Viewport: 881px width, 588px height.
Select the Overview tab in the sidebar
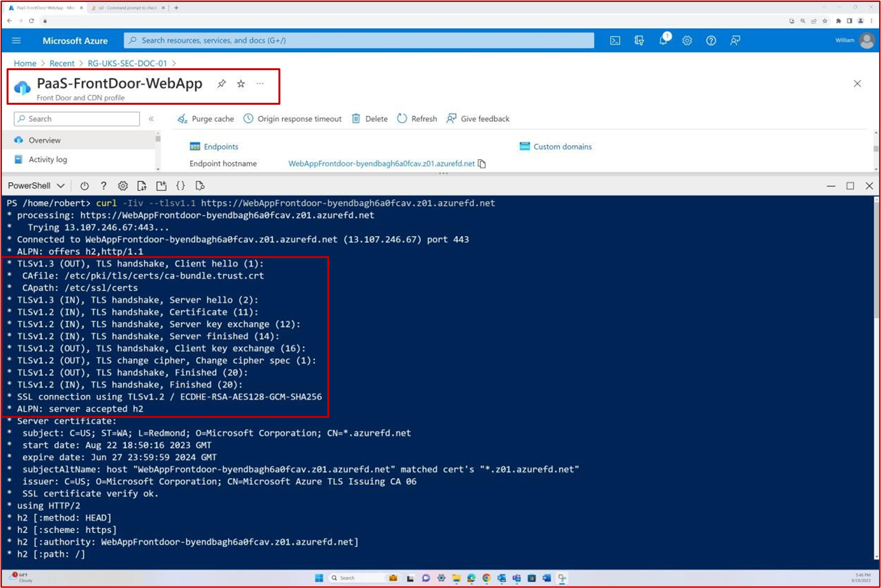pyautogui.click(x=45, y=140)
